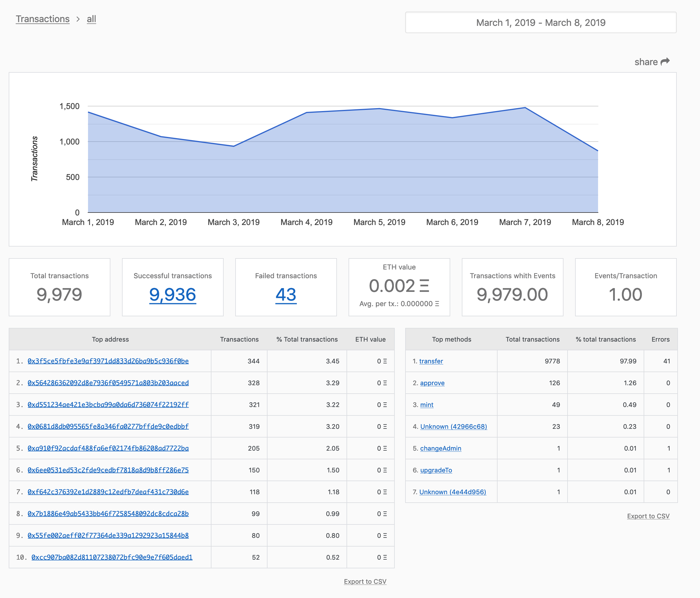Image resolution: width=700 pixels, height=598 pixels.
Task: Click the Errors column header
Action: click(660, 339)
